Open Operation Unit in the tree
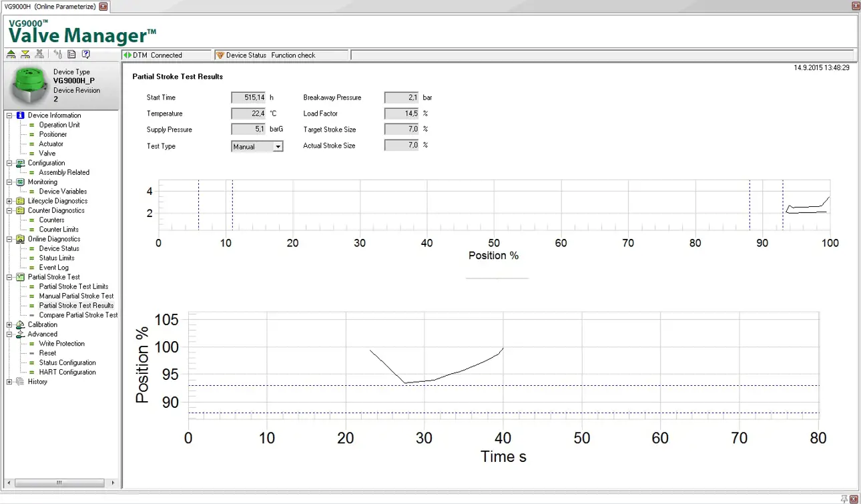The width and height of the screenshot is (861, 504). pyautogui.click(x=59, y=125)
